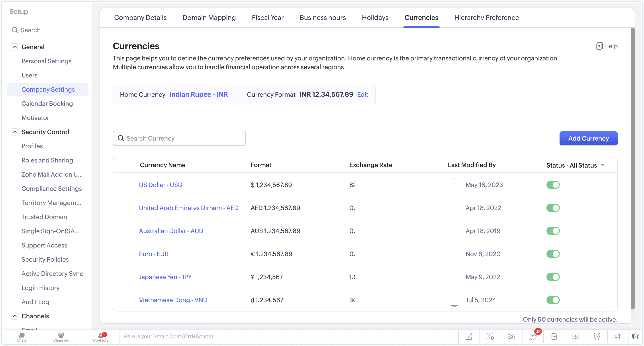The height and width of the screenshot is (346, 644).
Task: Open the Hierarchy Preference tab
Action: coord(486,18)
